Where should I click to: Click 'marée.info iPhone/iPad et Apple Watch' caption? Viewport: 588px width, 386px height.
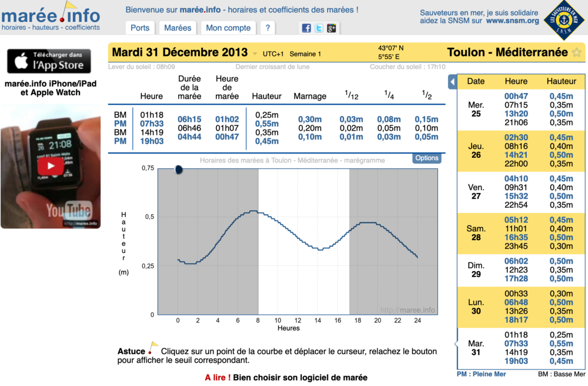[x=51, y=88]
